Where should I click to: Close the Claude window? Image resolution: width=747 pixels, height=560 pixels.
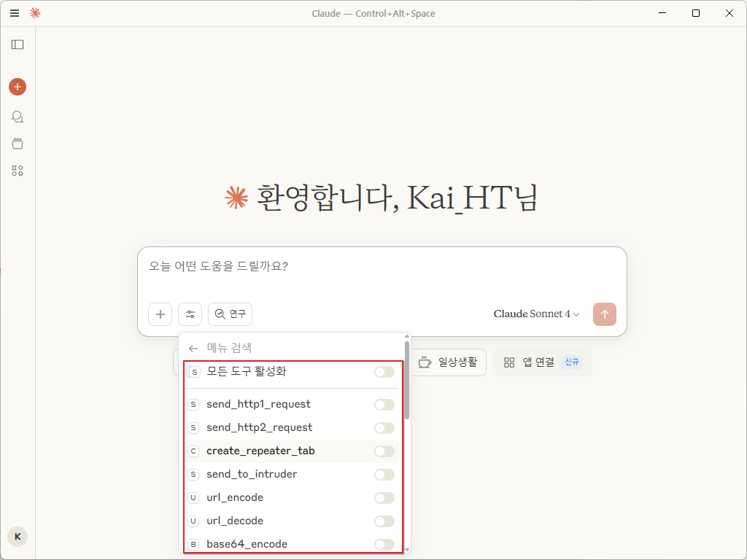coord(729,13)
